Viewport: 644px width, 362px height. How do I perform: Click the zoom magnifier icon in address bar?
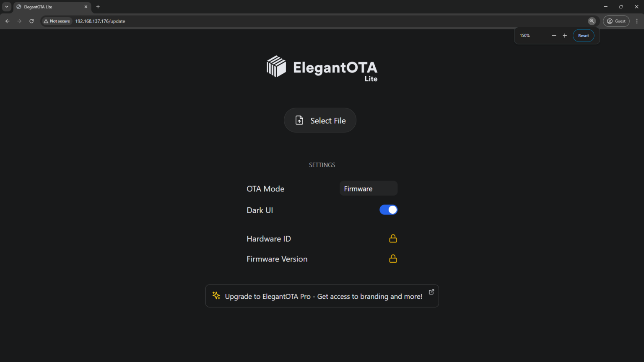coord(592,21)
